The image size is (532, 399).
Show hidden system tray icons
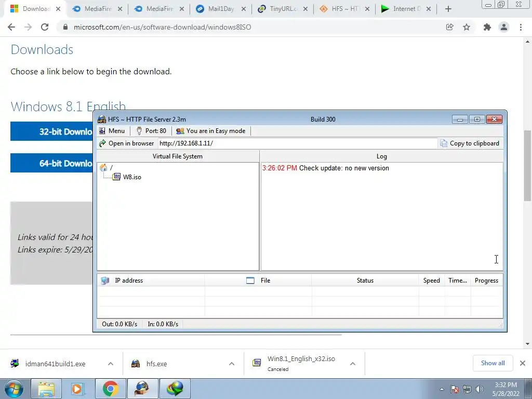(442, 389)
